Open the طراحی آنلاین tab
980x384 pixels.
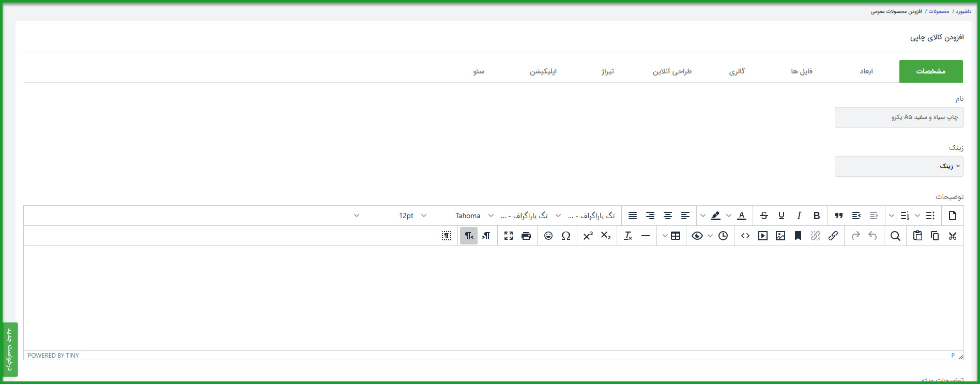672,71
